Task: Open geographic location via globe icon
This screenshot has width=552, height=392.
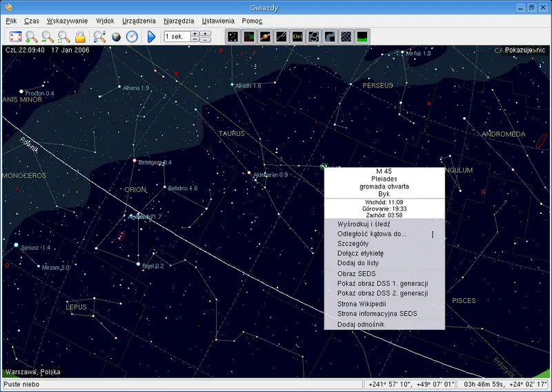Action: (116, 37)
